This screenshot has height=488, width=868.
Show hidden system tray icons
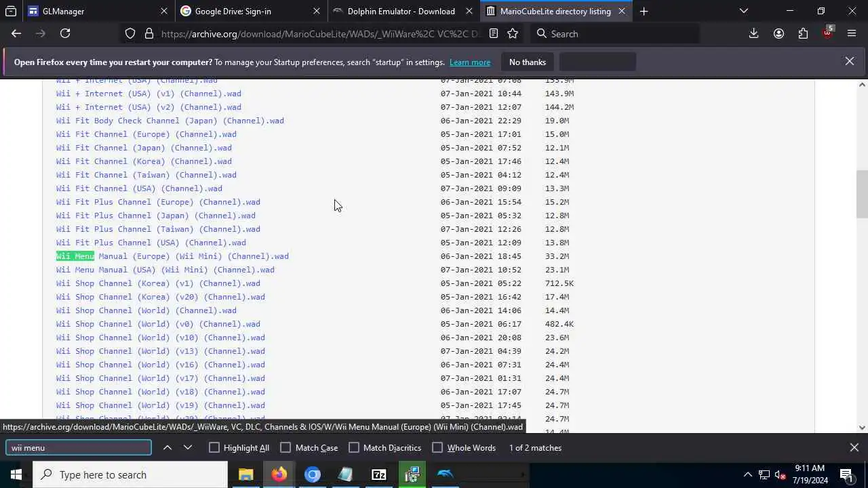pyautogui.click(x=748, y=474)
